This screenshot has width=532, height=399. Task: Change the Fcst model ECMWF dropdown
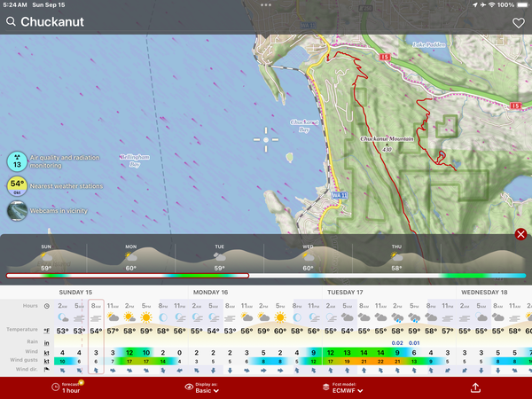click(x=341, y=387)
